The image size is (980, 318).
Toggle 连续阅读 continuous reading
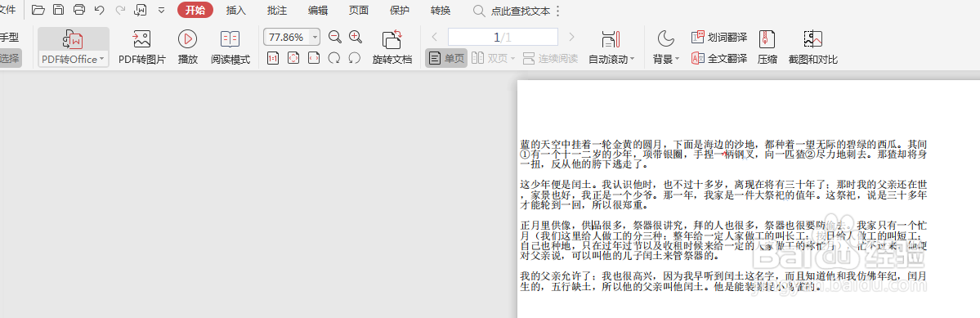click(x=550, y=59)
